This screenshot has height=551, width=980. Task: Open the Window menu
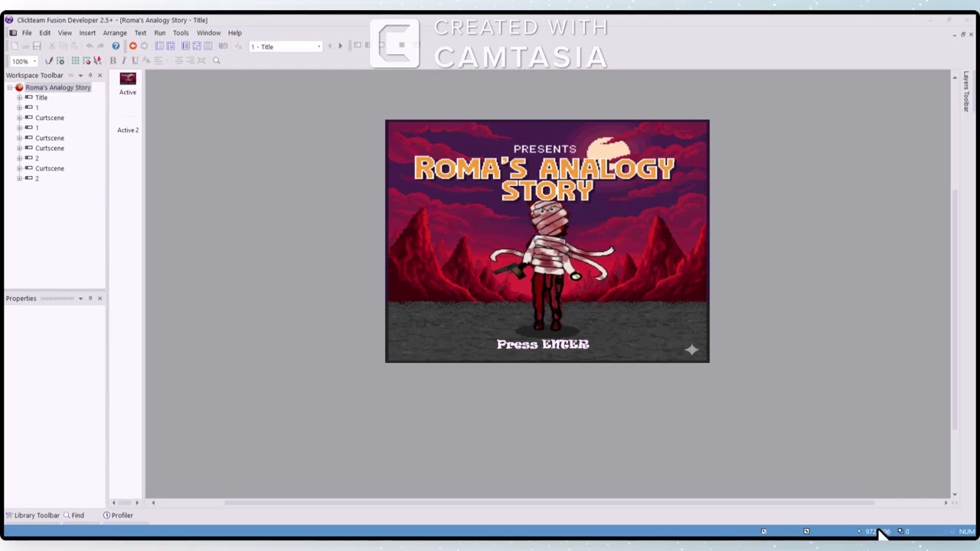click(208, 33)
